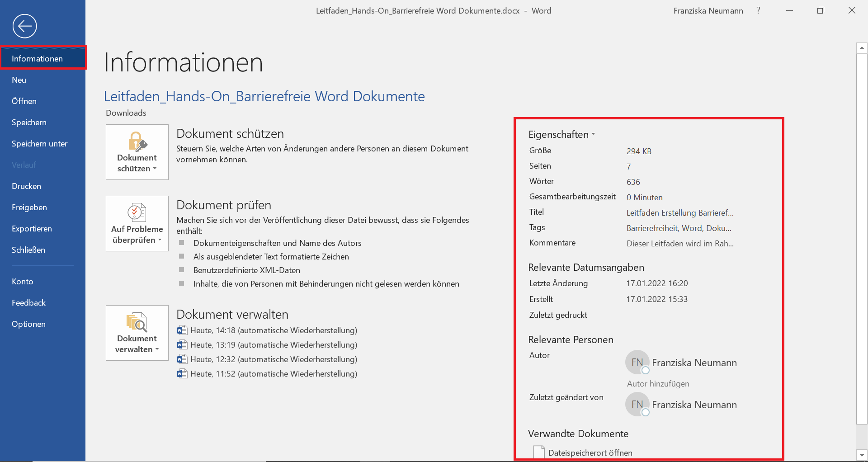This screenshot has width=868, height=462.
Task: Click the FN avatar next to Zuletzt geändert von
Action: point(637,404)
